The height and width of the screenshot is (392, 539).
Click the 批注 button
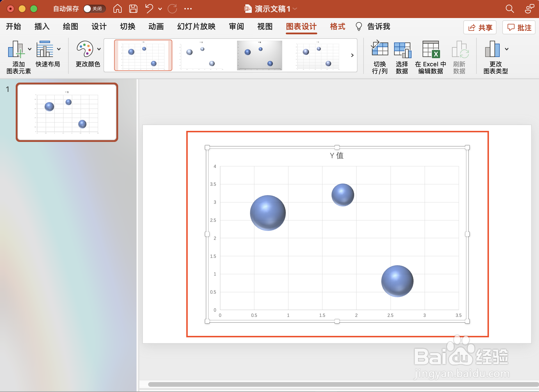click(x=519, y=28)
